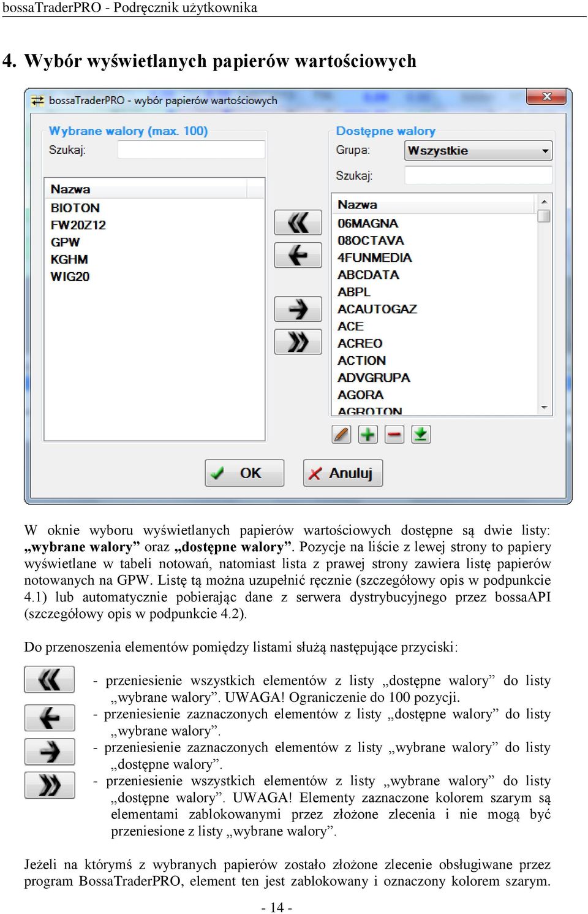Click the move-all-right double arrow in dialog

click(298, 342)
